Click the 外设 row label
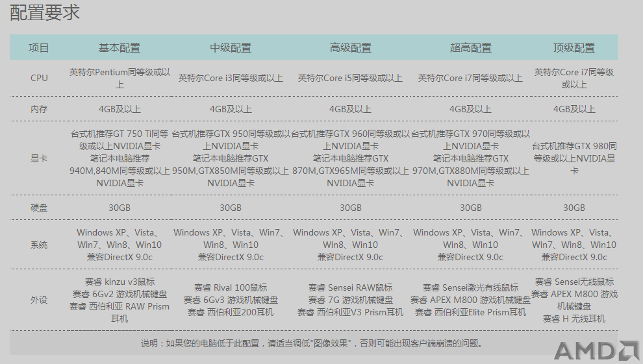Viewport: 643px width, 364px height. tap(39, 300)
